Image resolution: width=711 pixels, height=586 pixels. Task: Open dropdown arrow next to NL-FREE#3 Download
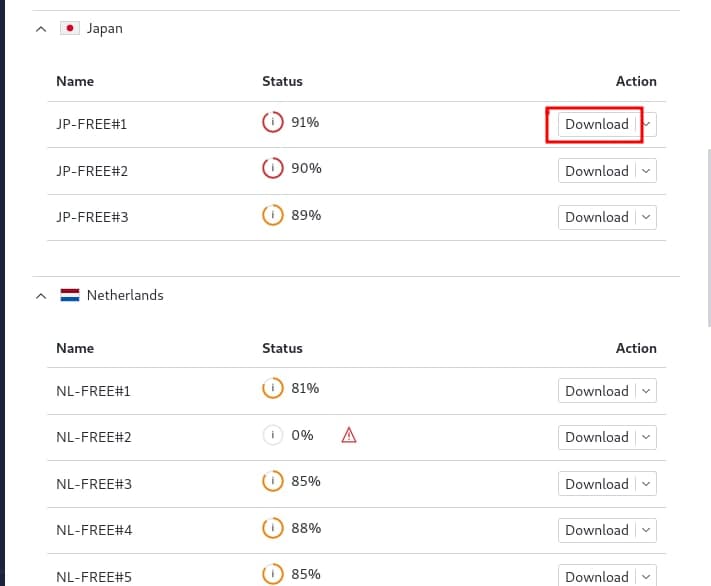pos(646,484)
